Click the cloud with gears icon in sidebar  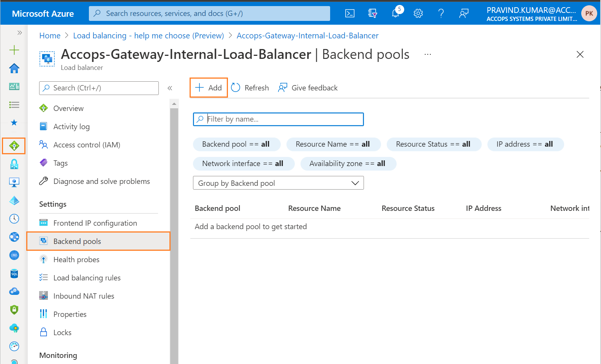pyautogui.click(x=14, y=291)
